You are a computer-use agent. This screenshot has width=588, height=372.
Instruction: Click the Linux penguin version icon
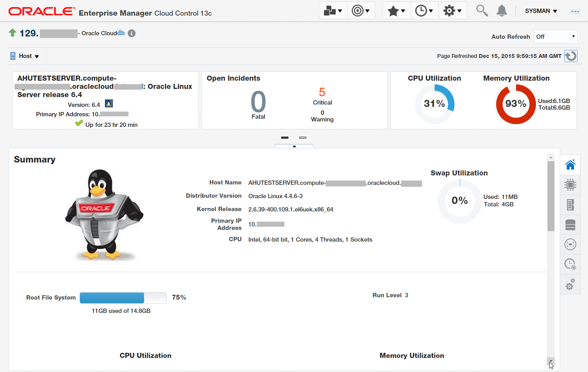(x=109, y=104)
